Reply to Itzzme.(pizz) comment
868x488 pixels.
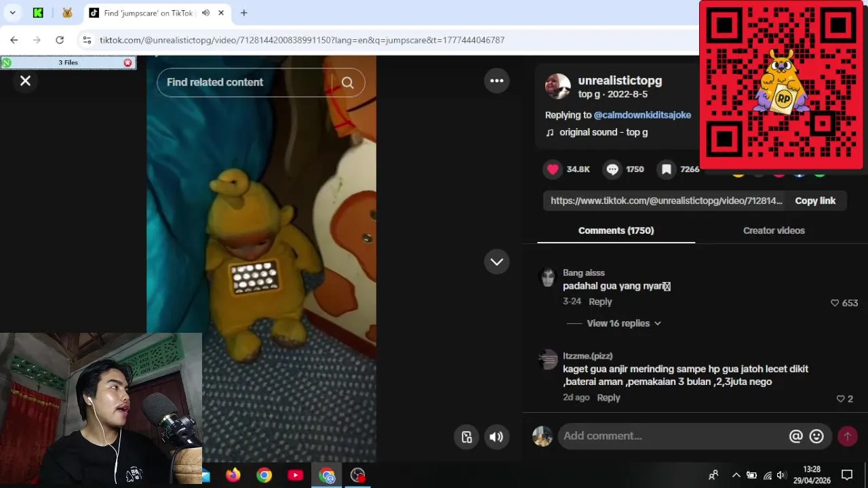608,398
